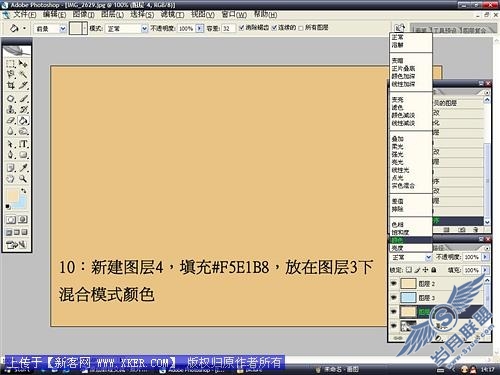Toggle lock transparent pixels in Layers panel

point(409,270)
